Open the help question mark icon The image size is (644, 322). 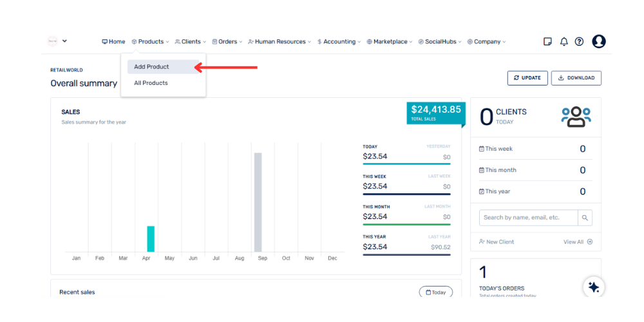coord(579,42)
